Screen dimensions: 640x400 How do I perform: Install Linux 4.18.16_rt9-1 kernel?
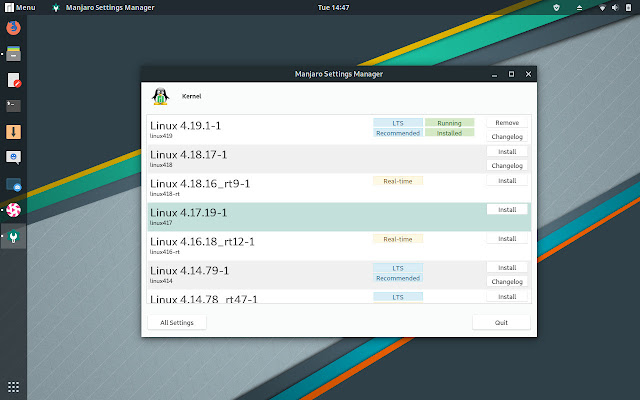coord(507,180)
